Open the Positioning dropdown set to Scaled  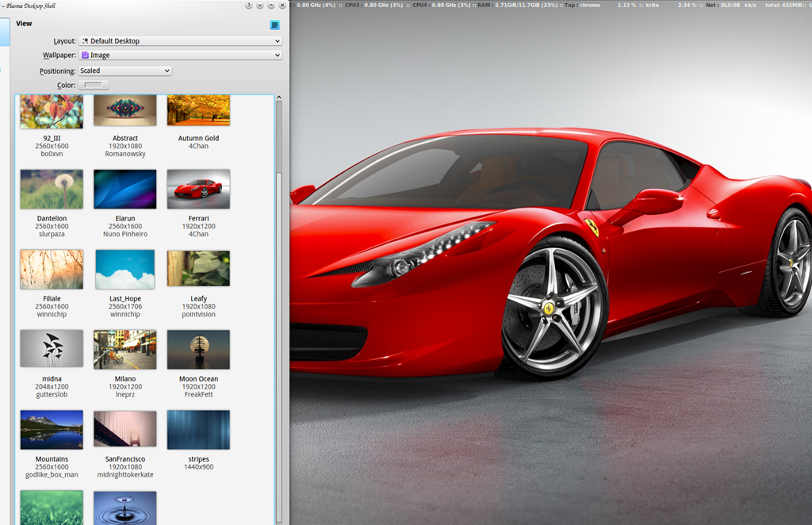124,71
